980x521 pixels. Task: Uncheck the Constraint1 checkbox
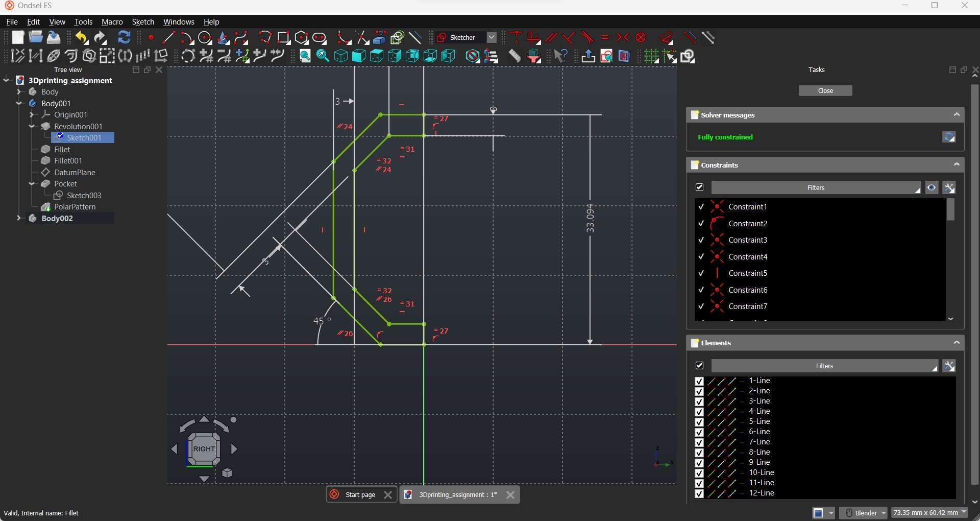701,207
